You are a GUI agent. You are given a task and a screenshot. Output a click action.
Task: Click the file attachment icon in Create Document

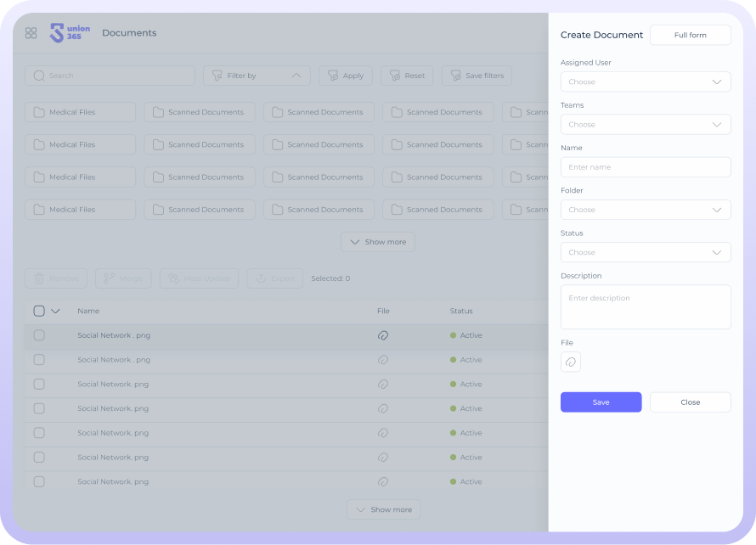tap(571, 362)
